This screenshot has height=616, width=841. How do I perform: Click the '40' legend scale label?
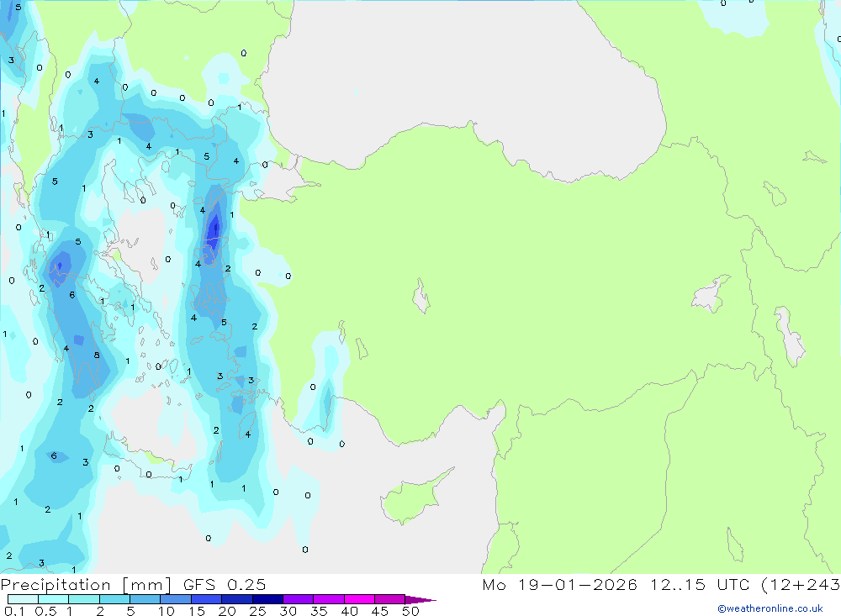tap(349, 611)
